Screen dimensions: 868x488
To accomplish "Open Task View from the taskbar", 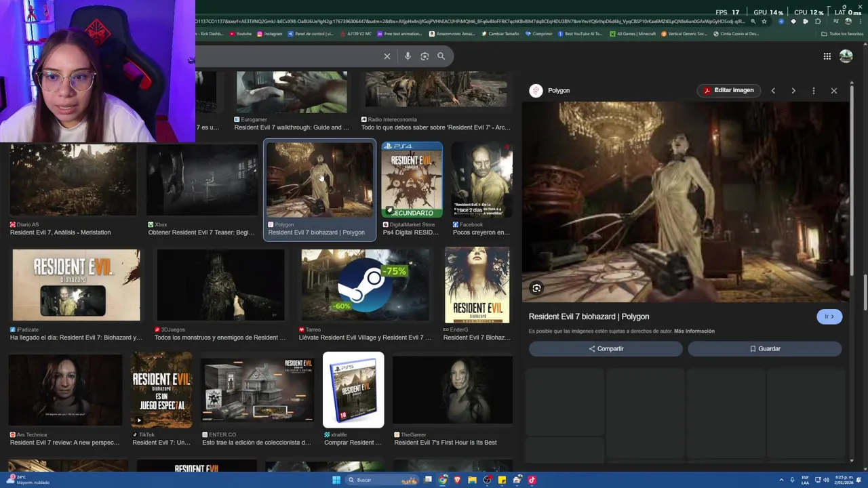I will click(428, 480).
